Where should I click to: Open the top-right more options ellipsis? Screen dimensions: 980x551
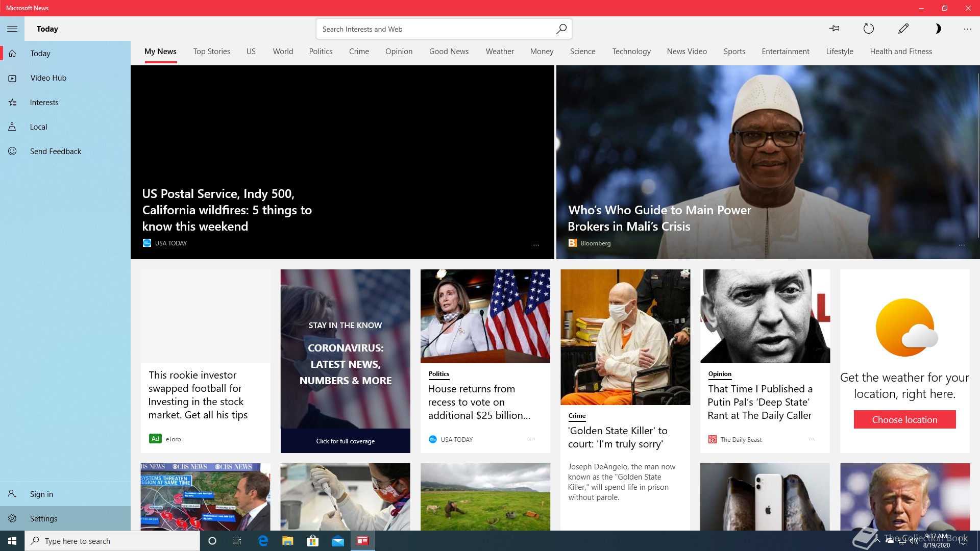coord(968,29)
